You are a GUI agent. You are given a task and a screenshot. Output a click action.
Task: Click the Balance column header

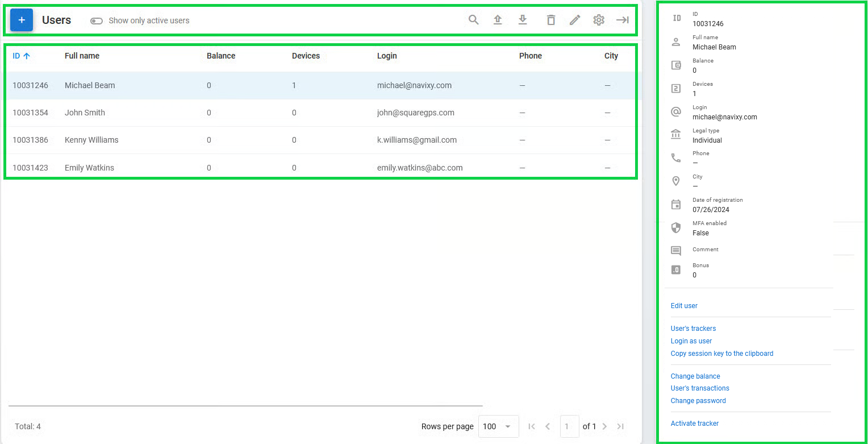220,56
